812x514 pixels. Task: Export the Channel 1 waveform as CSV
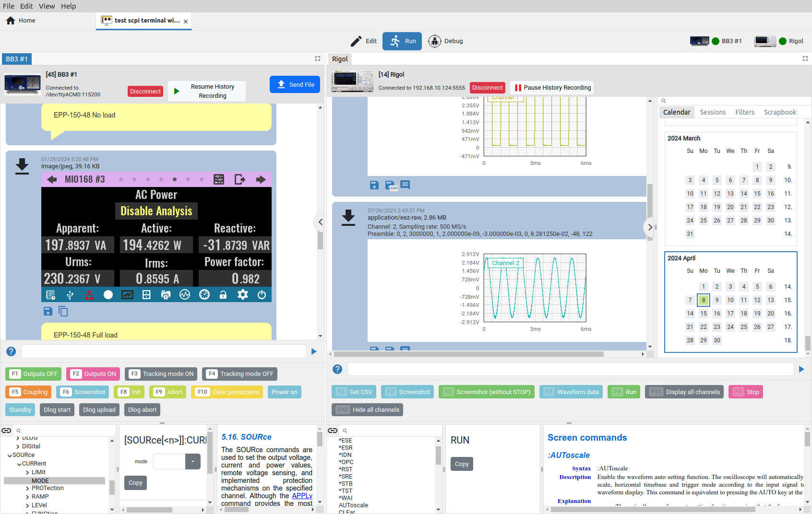tap(391, 185)
